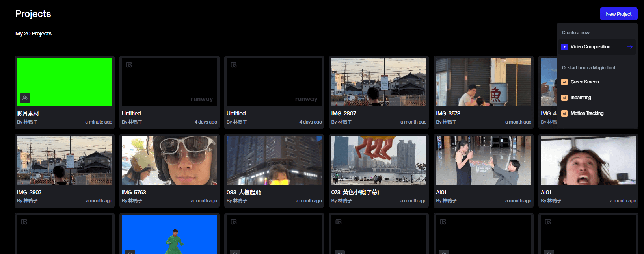The image size is (644, 254).
Task: Open the 083_大樓起飛 project thumbnail
Action: 274,161
